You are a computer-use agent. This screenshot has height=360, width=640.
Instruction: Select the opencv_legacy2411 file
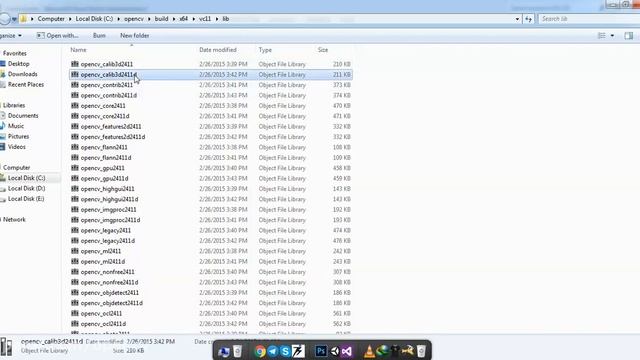coord(106,230)
